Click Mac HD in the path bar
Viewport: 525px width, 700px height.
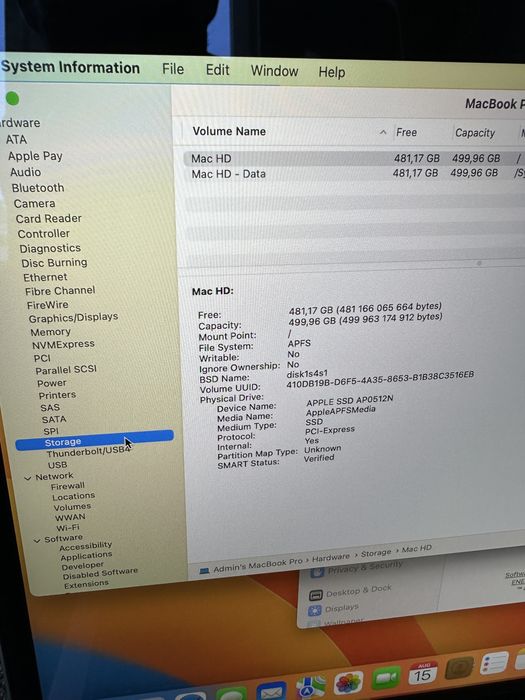[417, 549]
